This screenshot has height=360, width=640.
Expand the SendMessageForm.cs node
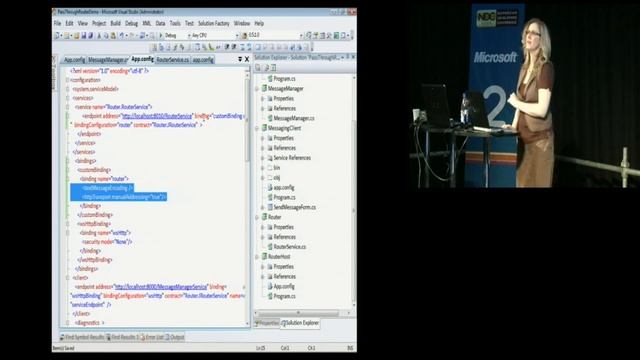[263, 207]
